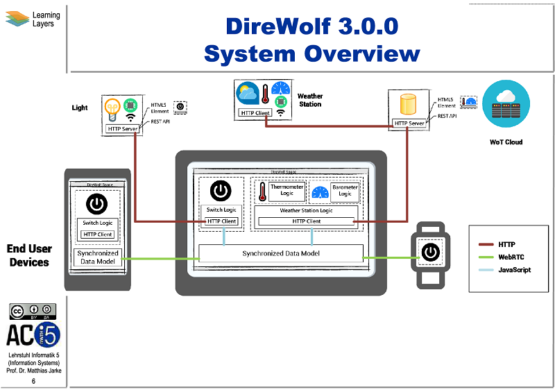Click the DireWolf 3.0.0 System Overview title
Image resolution: width=555 pixels, height=392 pixels.
click(x=311, y=40)
